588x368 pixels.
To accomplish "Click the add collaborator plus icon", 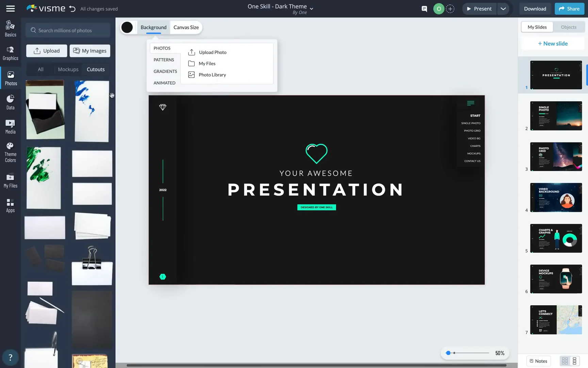I will pyautogui.click(x=450, y=9).
